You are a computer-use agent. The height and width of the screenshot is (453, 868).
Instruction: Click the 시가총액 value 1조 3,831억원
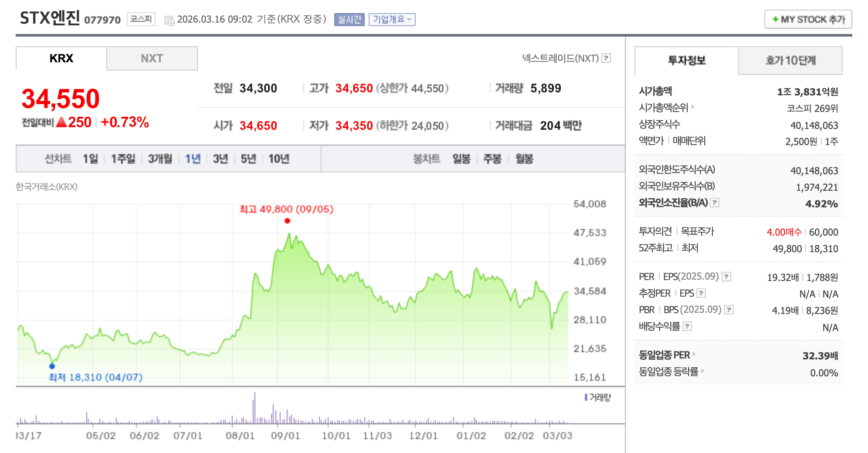point(807,92)
